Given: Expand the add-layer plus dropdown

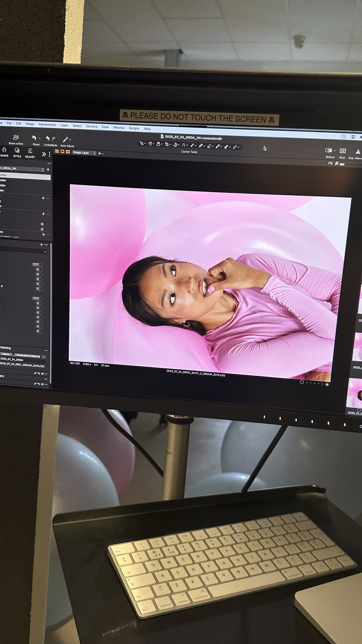Looking at the screenshot, I should [x=101, y=153].
